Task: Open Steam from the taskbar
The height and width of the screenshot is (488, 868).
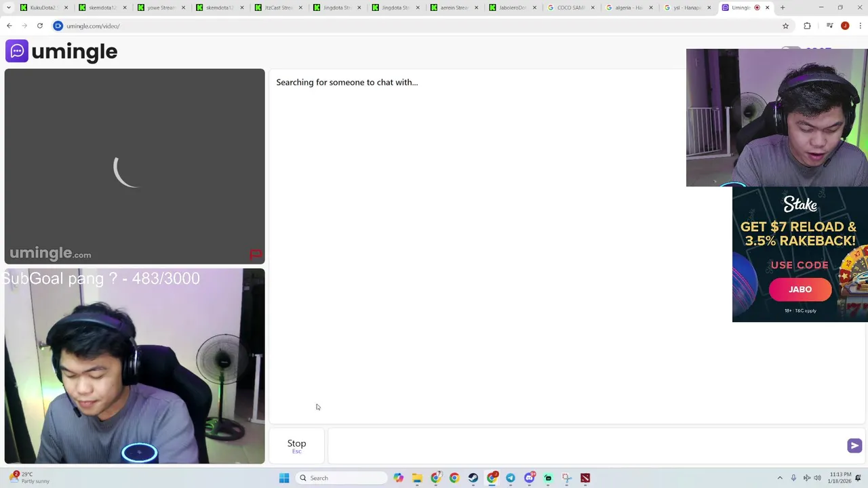Action: 473,478
